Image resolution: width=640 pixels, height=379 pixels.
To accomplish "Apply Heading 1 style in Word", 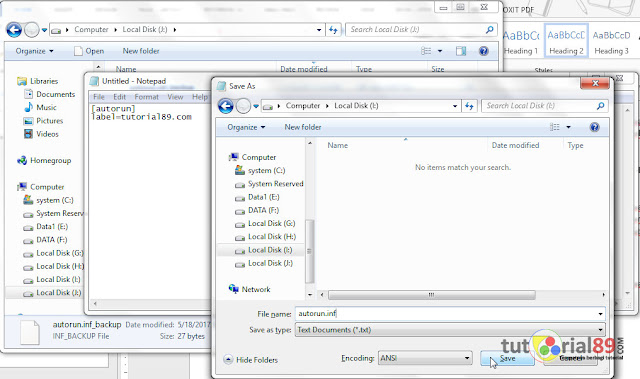I will (x=522, y=41).
